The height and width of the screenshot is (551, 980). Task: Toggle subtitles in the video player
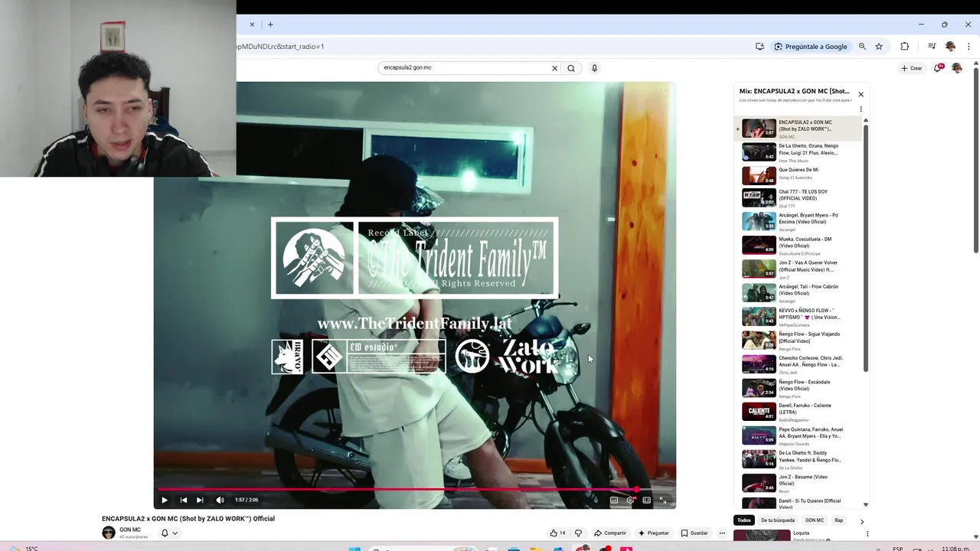point(614,500)
